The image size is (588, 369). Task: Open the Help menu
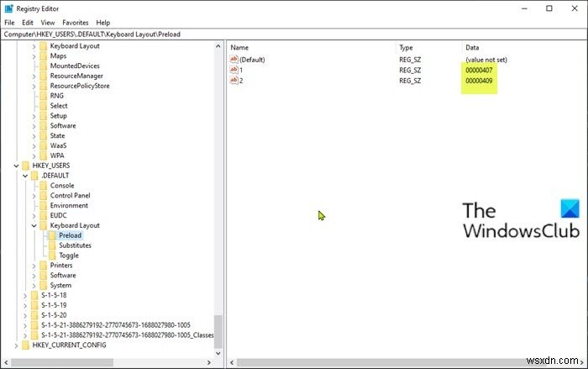pos(103,23)
